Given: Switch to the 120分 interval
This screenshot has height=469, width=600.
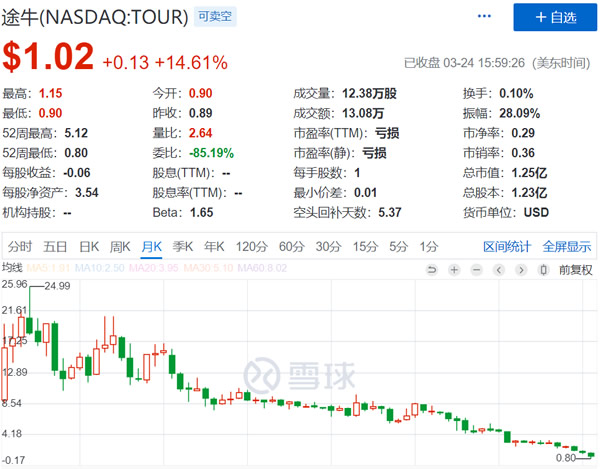Looking at the screenshot, I should (x=249, y=246).
